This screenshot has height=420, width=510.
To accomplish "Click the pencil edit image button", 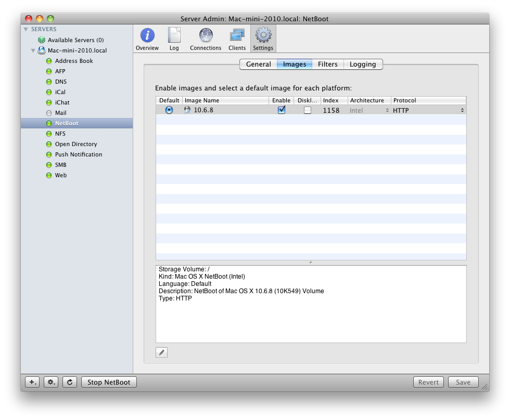I will click(x=162, y=352).
